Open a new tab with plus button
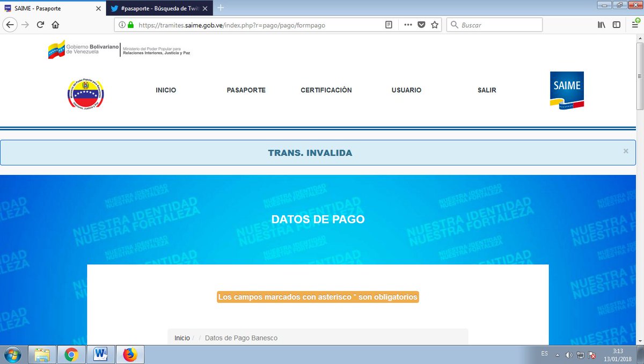 (221, 8)
